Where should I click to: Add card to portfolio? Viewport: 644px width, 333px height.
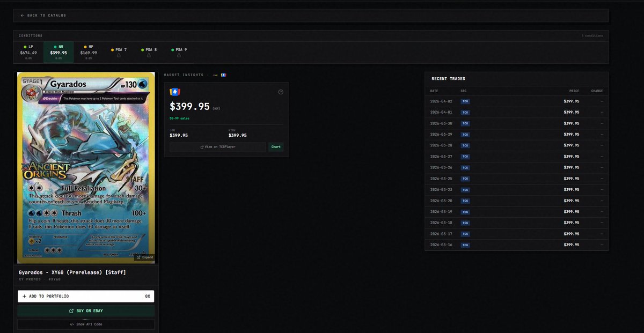pyautogui.click(x=86, y=296)
